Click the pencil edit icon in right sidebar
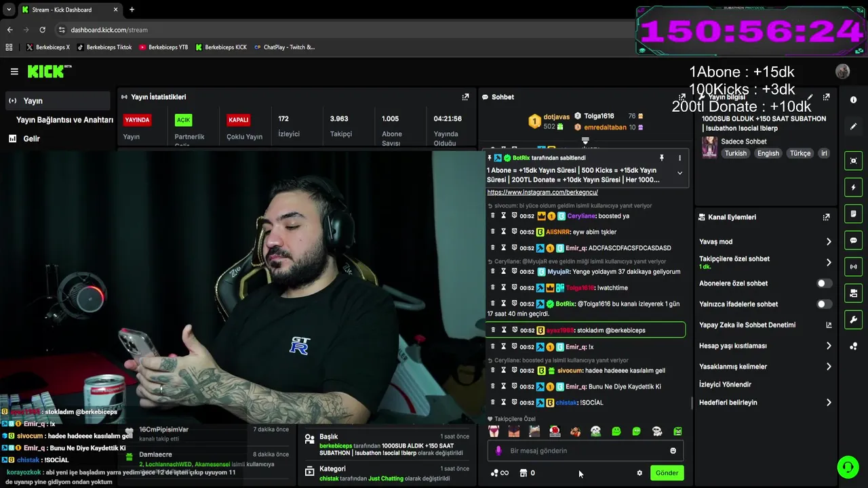 point(853,126)
